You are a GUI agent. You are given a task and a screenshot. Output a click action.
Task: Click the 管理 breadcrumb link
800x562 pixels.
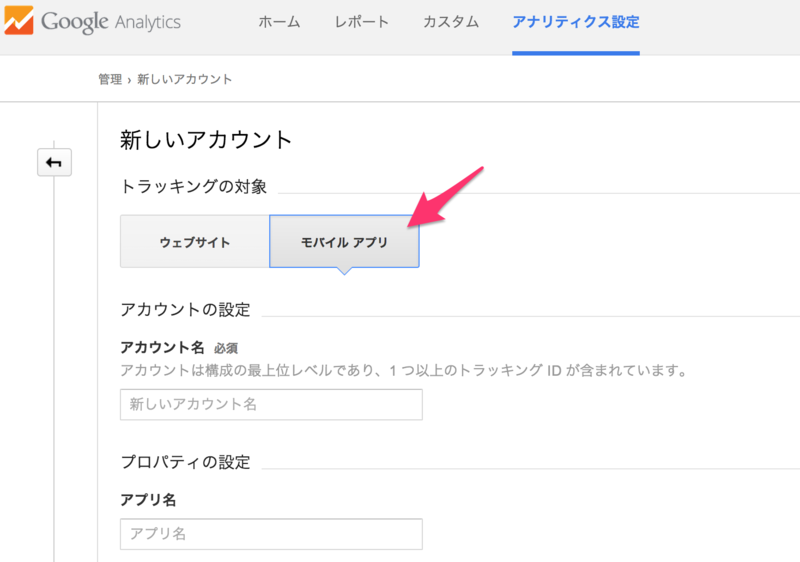(x=109, y=79)
